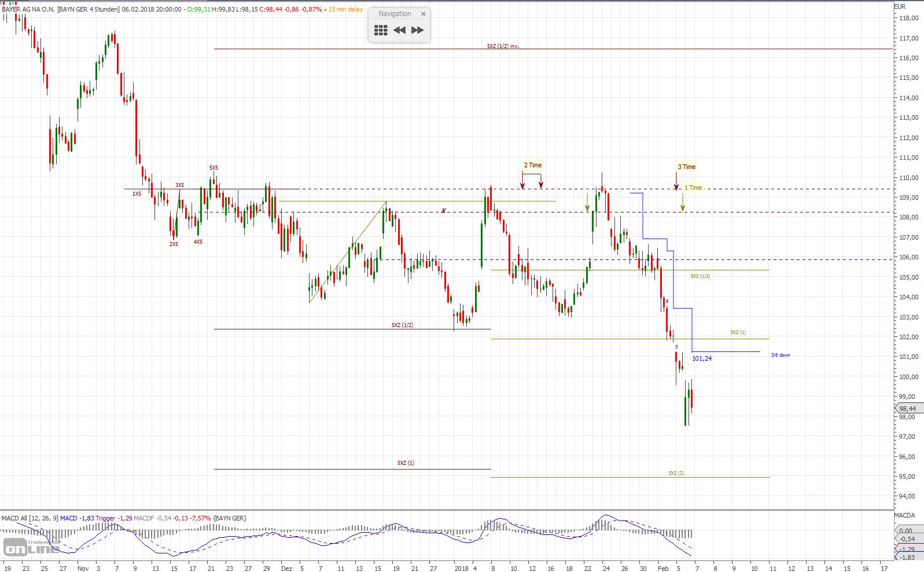Click the blue 101,24 price label
This screenshot has height=572, width=924.
(x=702, y=358)
